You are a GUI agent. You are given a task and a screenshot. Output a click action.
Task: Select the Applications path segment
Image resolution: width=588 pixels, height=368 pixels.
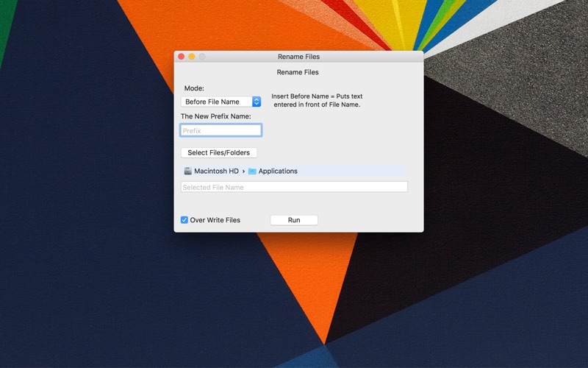273,171
